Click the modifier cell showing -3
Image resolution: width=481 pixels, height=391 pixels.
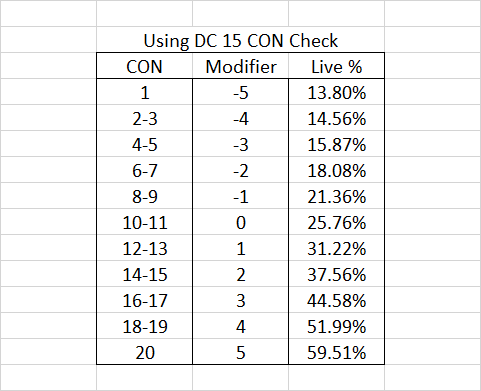tap(240, 144)
